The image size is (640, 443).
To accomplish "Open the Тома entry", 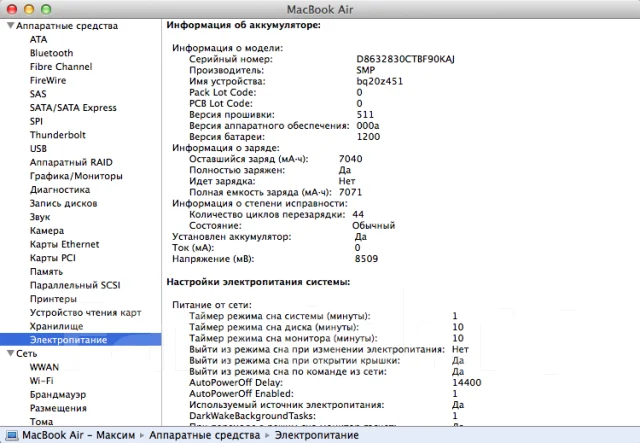I will pos(41,421).
